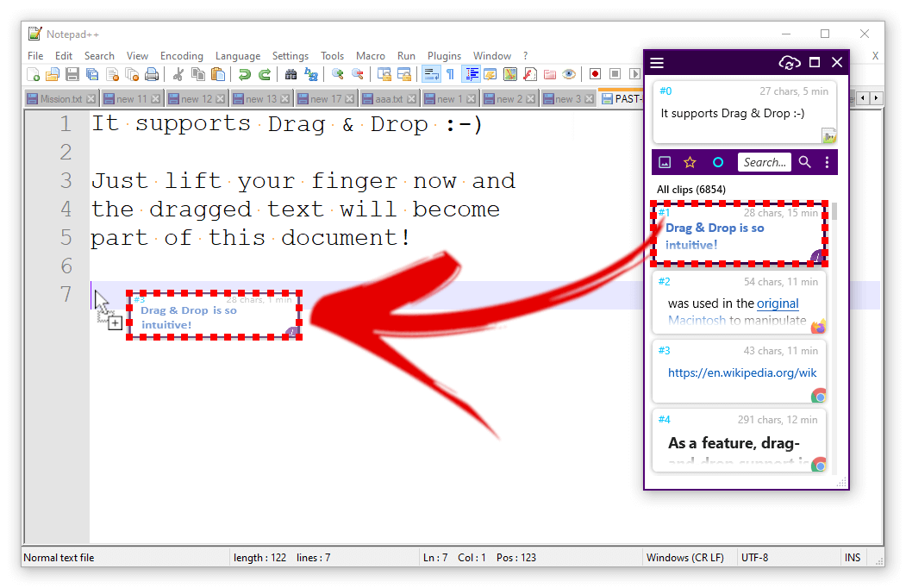
Task: Open the en.wikipedia.org link clip #3
Action: pos(742,373)
